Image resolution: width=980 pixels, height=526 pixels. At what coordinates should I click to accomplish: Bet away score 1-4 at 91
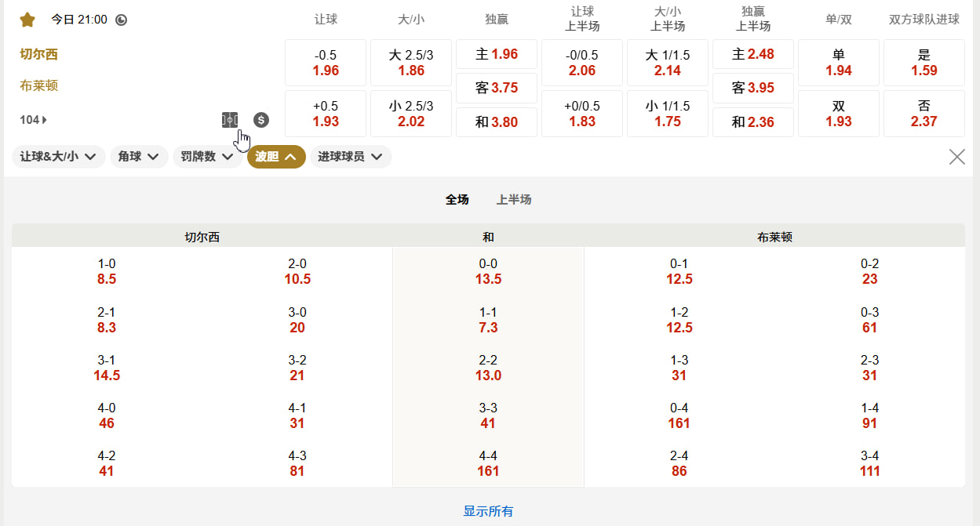click(869, 415)
